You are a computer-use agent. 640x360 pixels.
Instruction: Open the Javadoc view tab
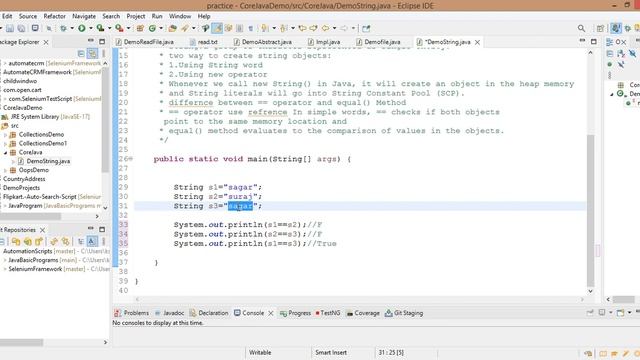(169, 313)
